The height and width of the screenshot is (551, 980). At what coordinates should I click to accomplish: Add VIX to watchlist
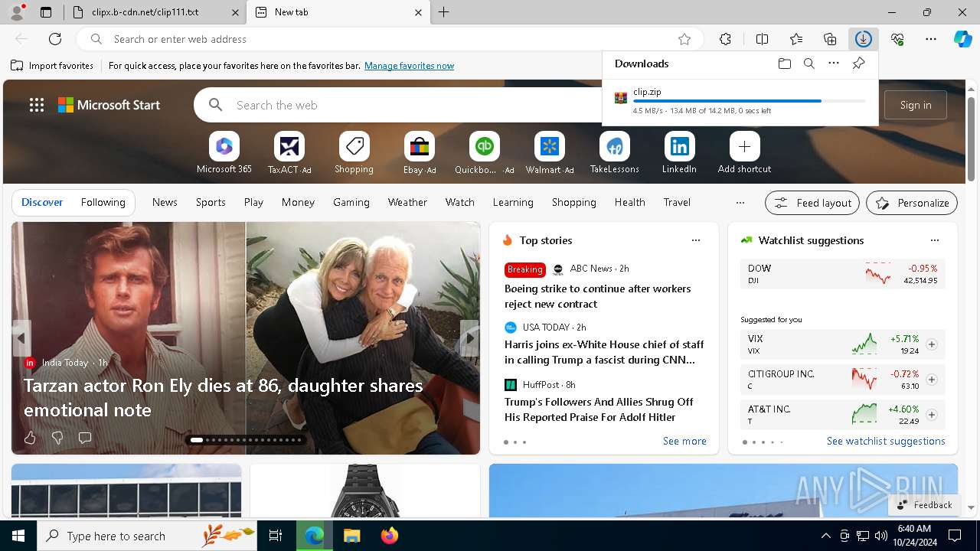(x=932, y=344)
